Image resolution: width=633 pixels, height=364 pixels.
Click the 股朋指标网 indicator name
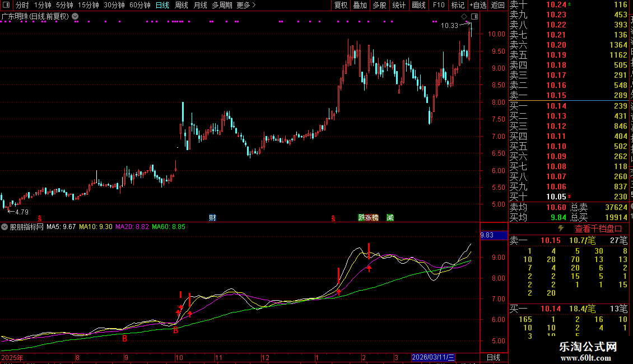27,227
